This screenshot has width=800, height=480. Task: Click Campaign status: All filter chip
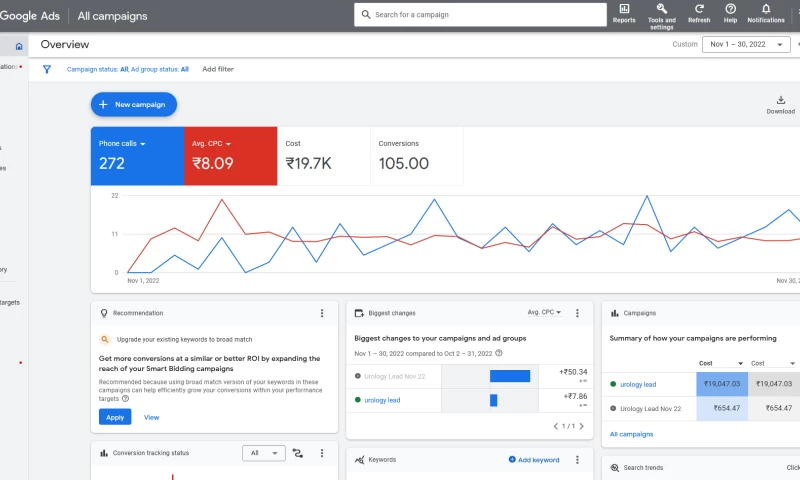click(x=97, y=69)
